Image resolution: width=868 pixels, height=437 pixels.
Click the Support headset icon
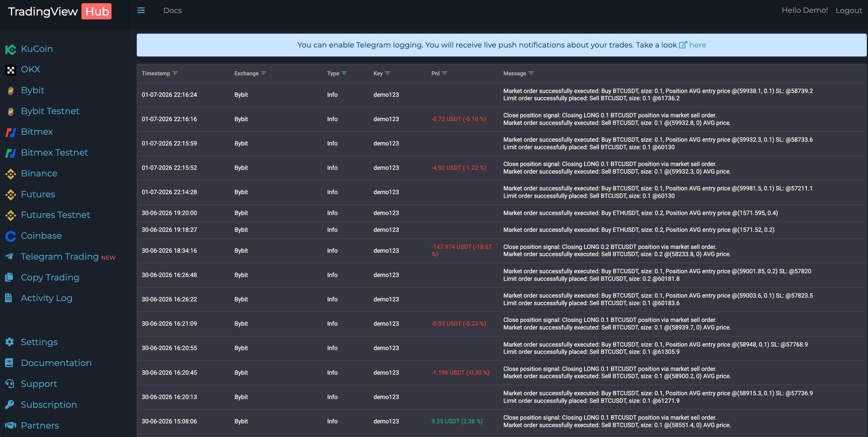[10, 383]
